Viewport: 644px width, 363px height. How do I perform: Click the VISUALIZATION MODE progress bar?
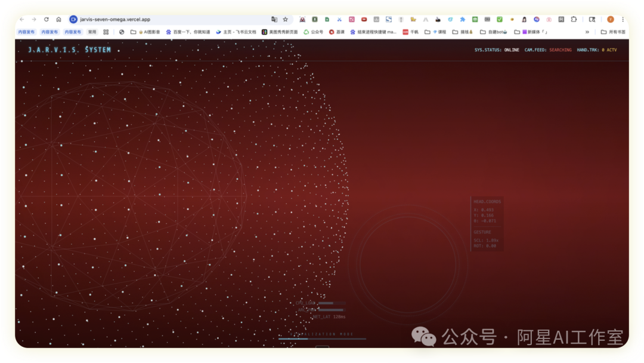[322, 339]
